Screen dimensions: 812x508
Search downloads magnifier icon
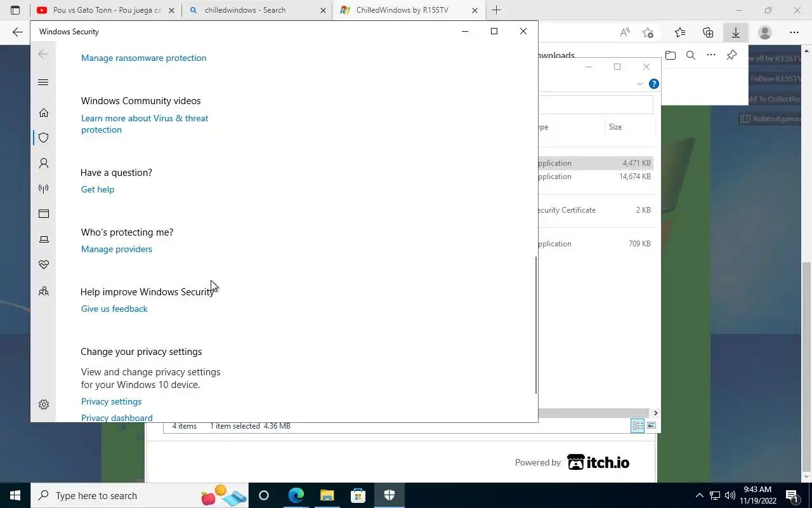pos(691,55)
